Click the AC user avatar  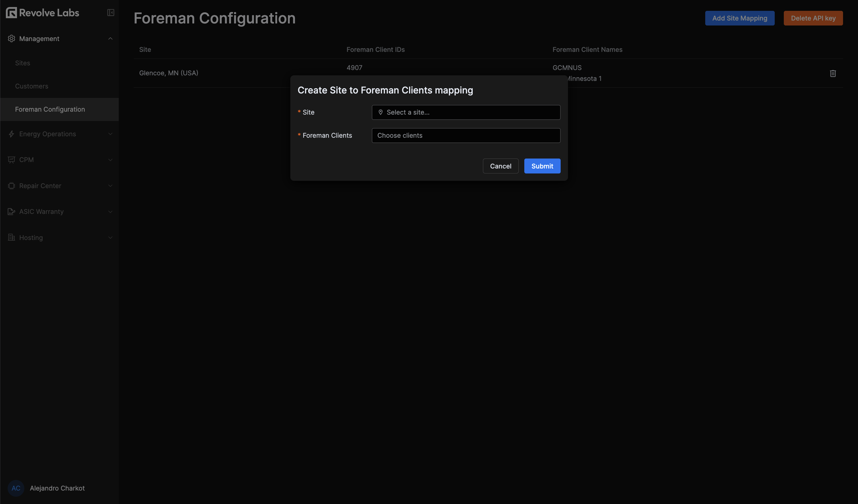coord(16,488)
